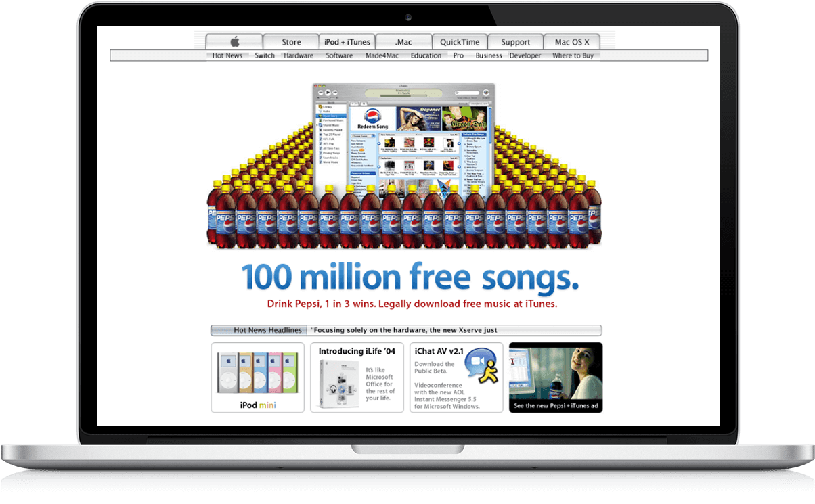Open the Education link
This screenshot has width=815, height=504.
point(426,55)
